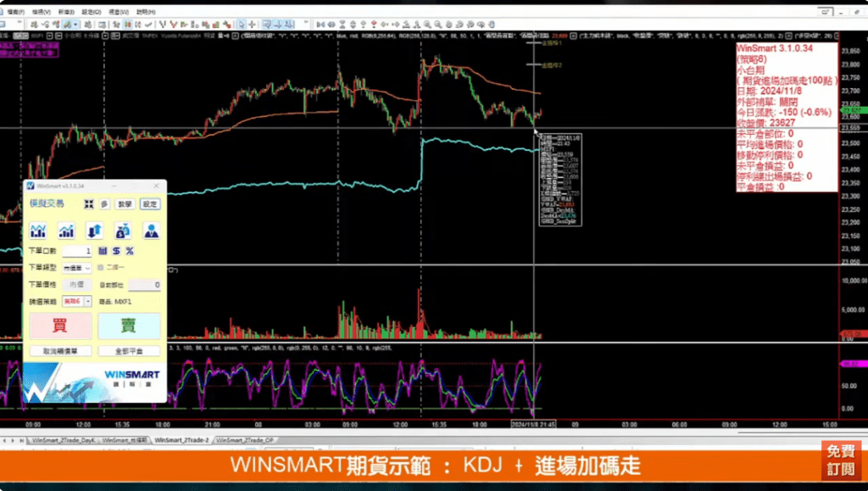
Task: Click the 商品: MXF1 label
Action: coord(115,302)
